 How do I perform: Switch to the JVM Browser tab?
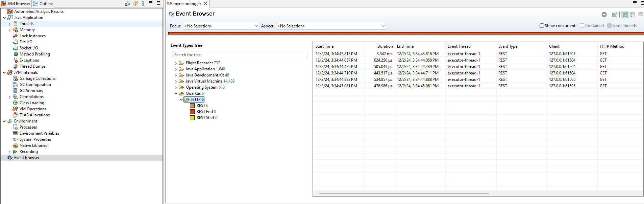point(16,4)
